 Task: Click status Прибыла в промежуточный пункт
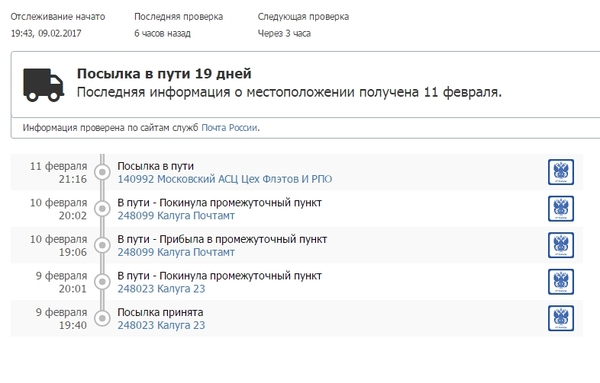coord(243,239)
